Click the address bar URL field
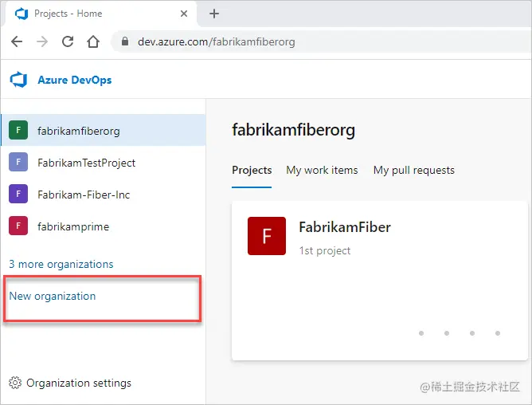Screen dimensions: 532x405 click(321, 41)
